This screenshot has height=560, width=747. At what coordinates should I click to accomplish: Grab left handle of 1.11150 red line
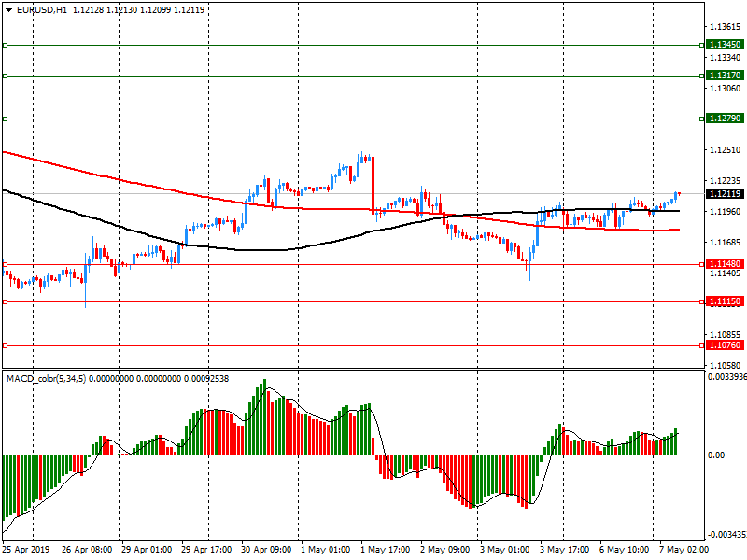click(6, 301)
